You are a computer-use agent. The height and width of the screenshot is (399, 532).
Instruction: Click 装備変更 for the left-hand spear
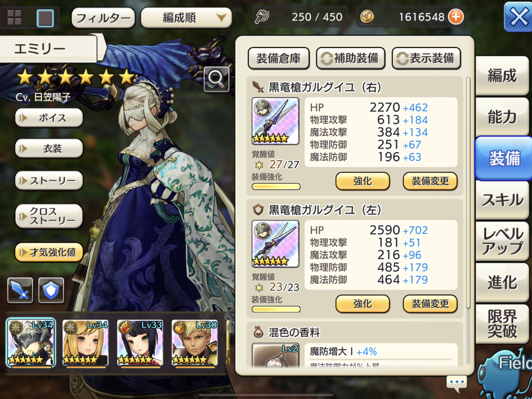(x=430, y=304)
